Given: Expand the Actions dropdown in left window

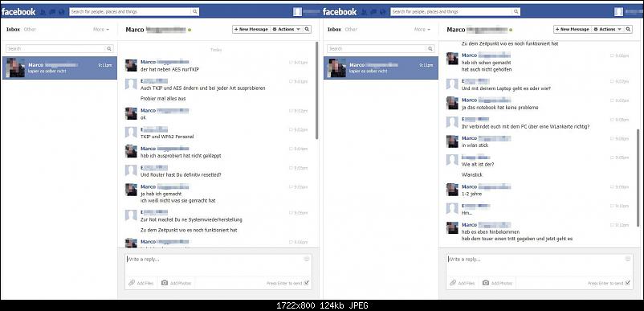Looking at the screenshot, I should click(x=287, y=29).
